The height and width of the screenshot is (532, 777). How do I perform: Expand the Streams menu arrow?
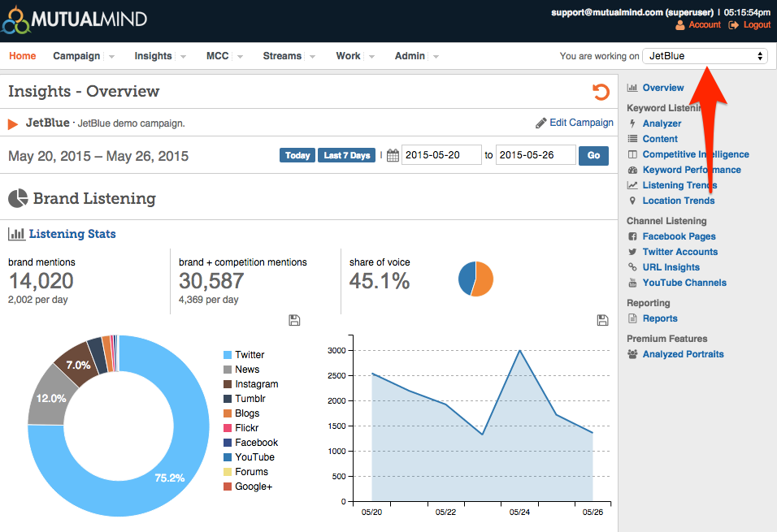[x=312, y=57]
